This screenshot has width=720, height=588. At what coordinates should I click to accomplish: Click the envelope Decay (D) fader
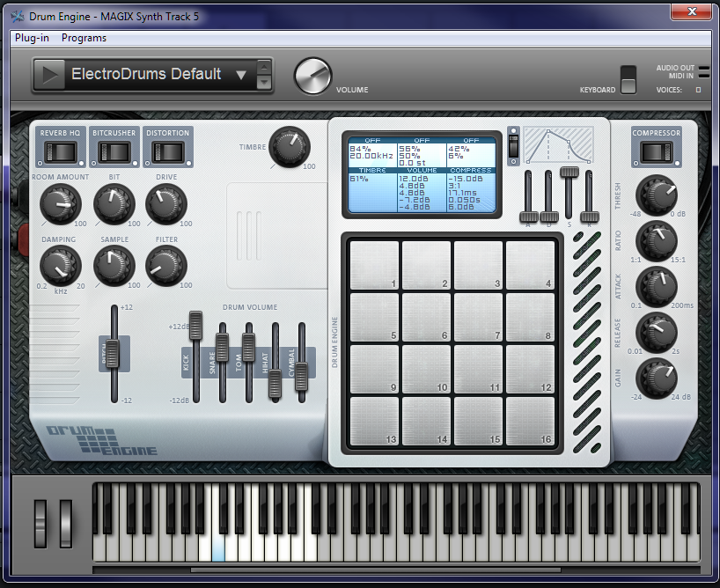tap(548, 217)
